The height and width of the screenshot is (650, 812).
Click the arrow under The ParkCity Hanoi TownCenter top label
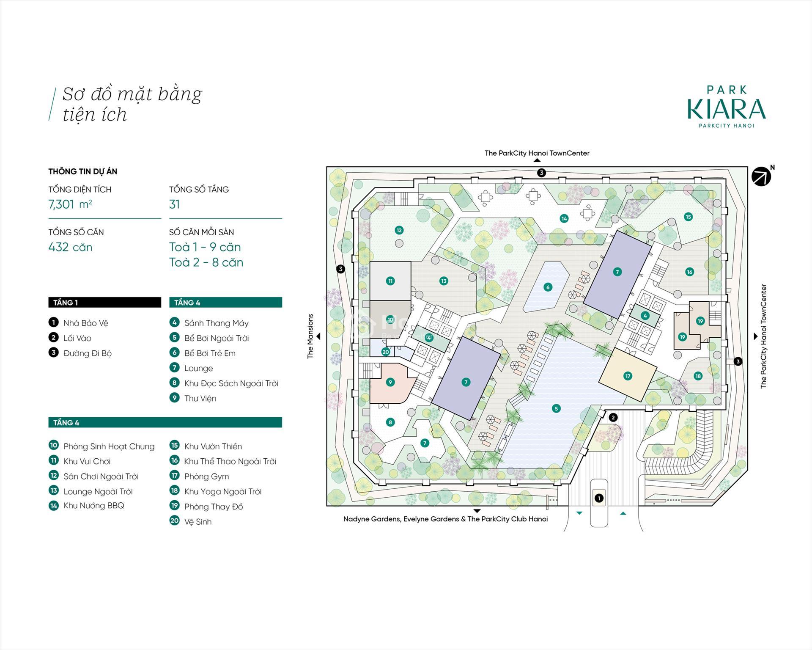click(537, 160)
